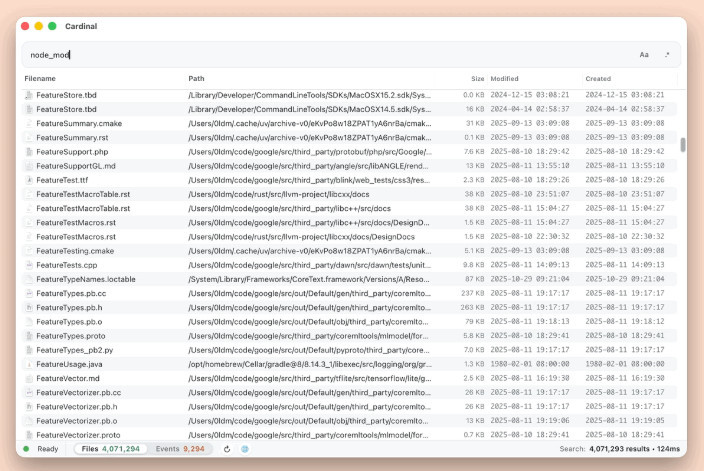The height and width of the screenshot is (471, 704).
Task: Select the FeatureSupport.php filename
Action: coord(72,152)
